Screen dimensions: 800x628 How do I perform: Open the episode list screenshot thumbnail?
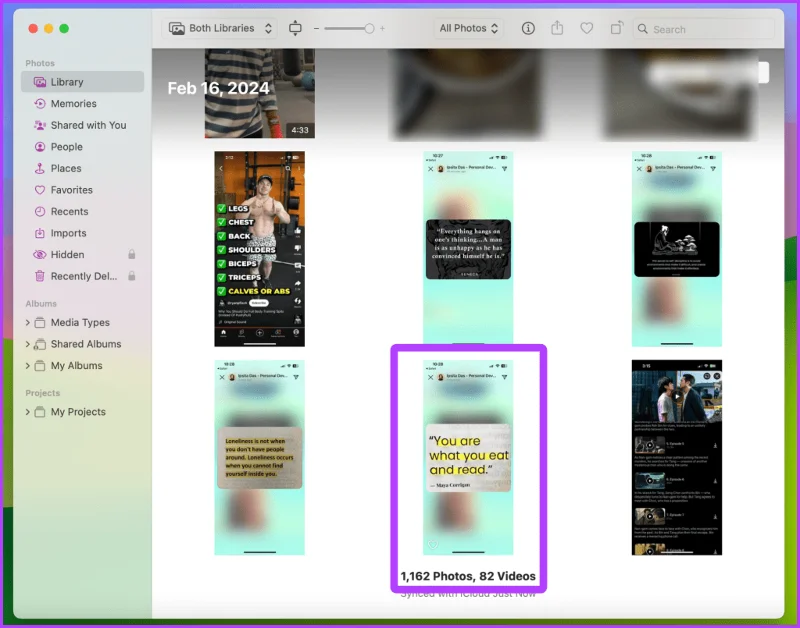coord(677,458)
